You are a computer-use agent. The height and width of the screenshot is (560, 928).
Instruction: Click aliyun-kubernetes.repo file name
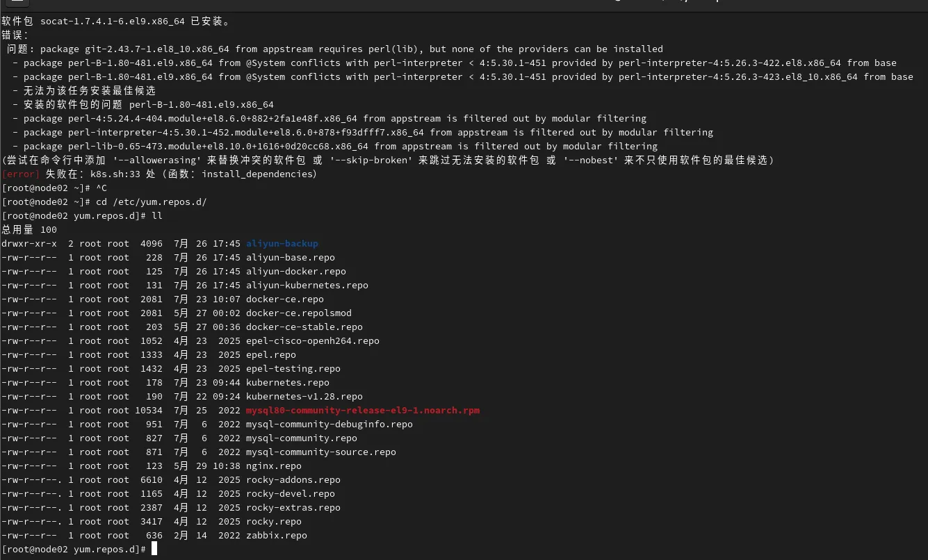pyautogui.click(x=307, y=285)
